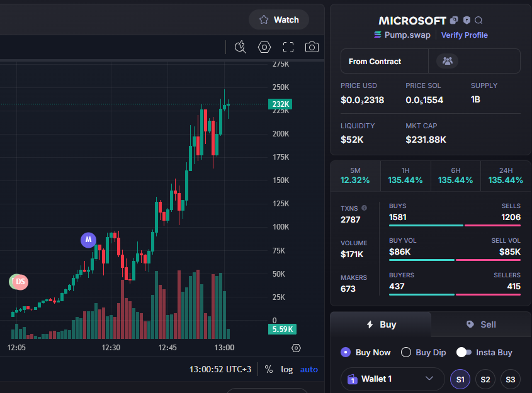Screen dimensions: 532x393
Task: Take a chart snapshot with camera icon
Action: pos(312,47)
